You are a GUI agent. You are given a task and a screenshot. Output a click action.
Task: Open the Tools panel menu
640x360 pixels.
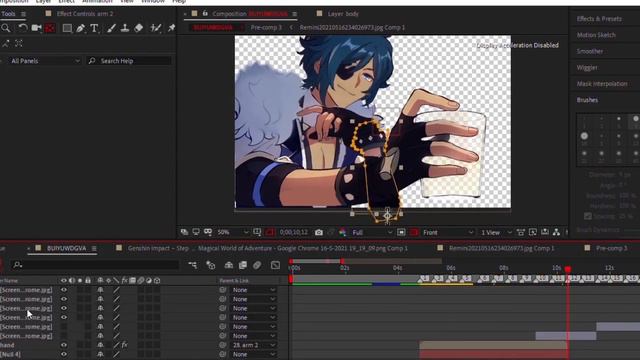point(23,14)
